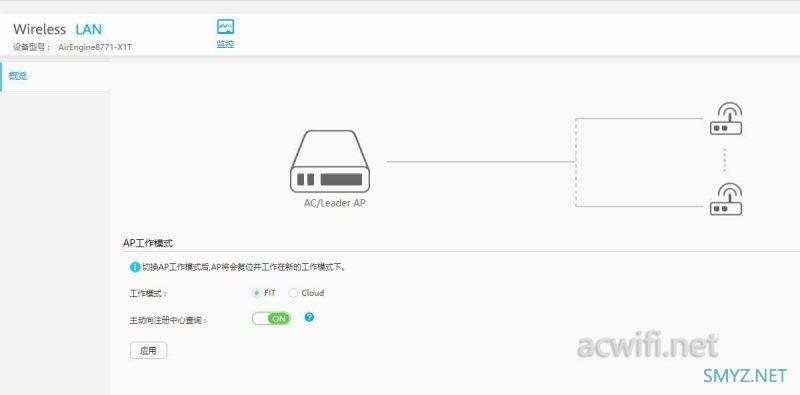This screenshot has height=395, width=800.
Task: Click the 设备型号 label
Action: click(x=32, y=47)
